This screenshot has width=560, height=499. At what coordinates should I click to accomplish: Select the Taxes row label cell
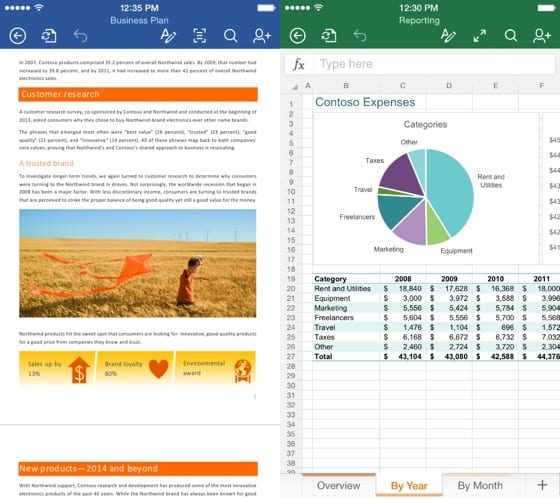coord(346,337)
